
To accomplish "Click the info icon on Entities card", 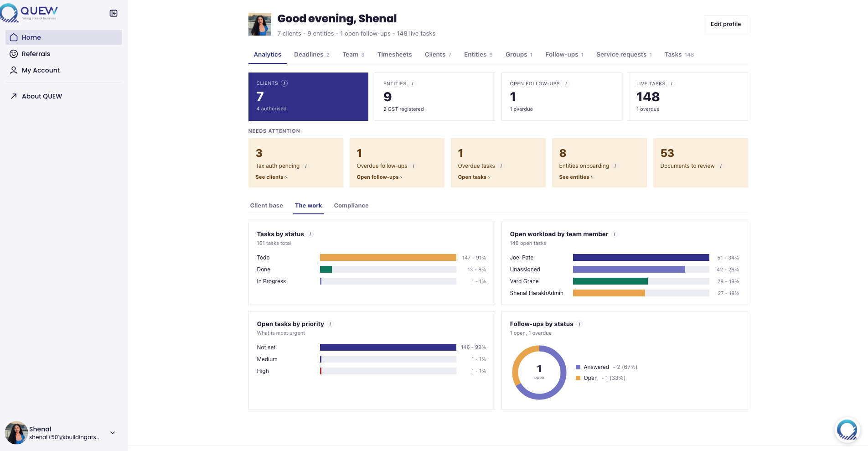I will coord(413,84).
